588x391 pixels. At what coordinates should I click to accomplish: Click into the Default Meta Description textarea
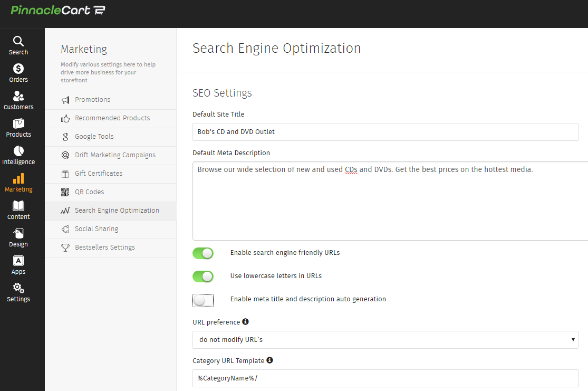(390, 201)
